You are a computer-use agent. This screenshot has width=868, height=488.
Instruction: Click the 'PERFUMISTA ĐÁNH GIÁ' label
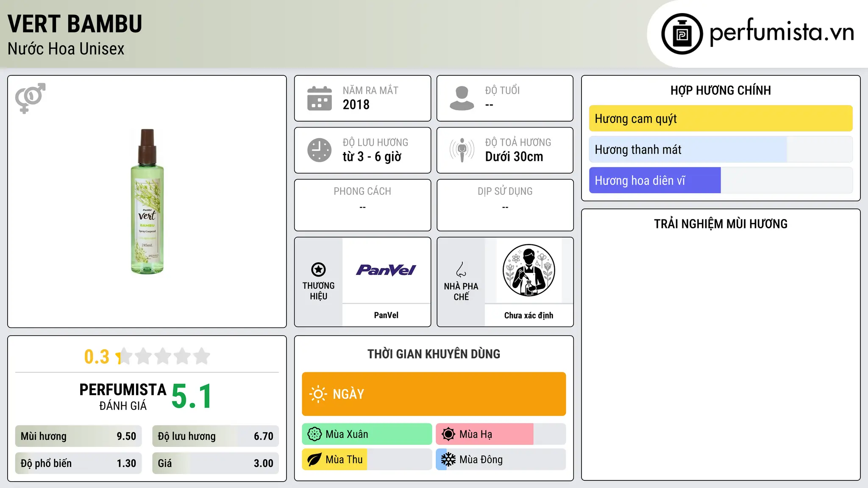pos(123,396)
